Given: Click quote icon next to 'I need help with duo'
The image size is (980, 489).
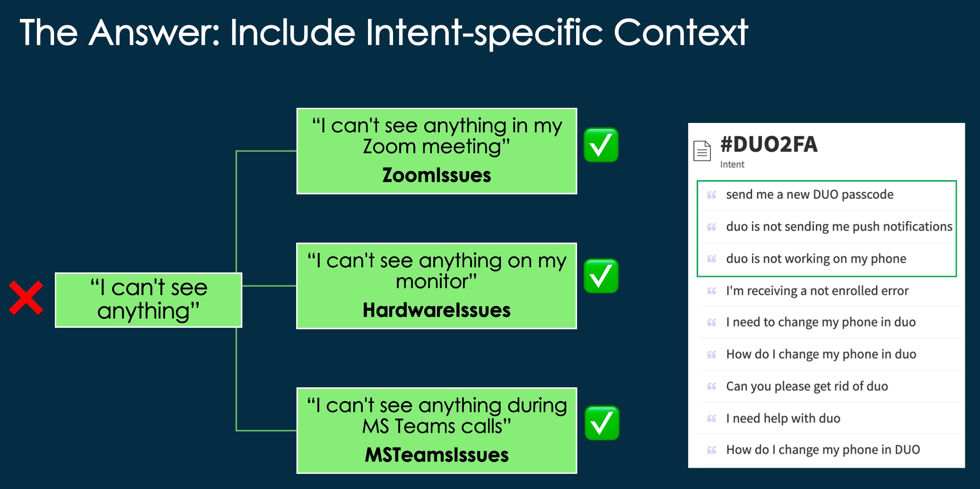Looking at the screenshot, I should pyautogui.click(x=711, y=418).
